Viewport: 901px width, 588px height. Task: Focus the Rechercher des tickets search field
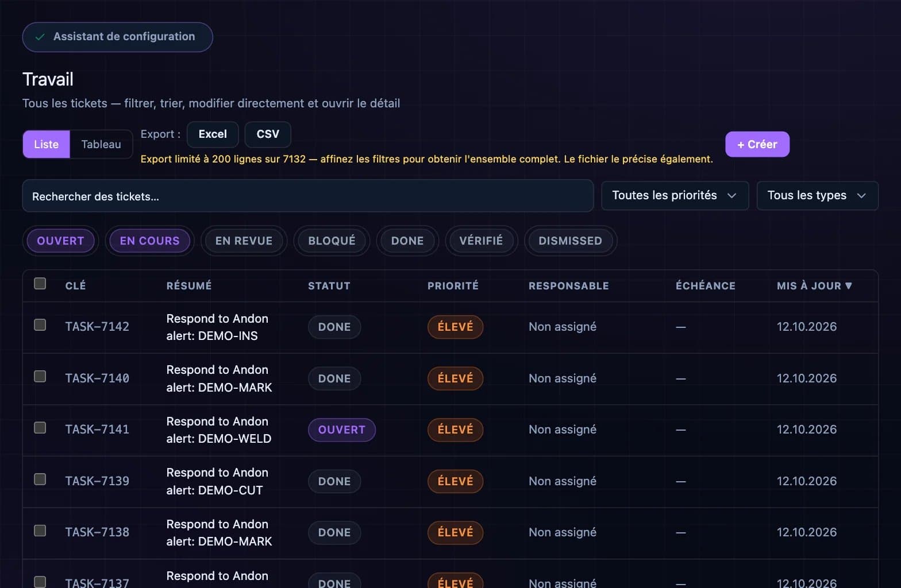pos(308,196)
